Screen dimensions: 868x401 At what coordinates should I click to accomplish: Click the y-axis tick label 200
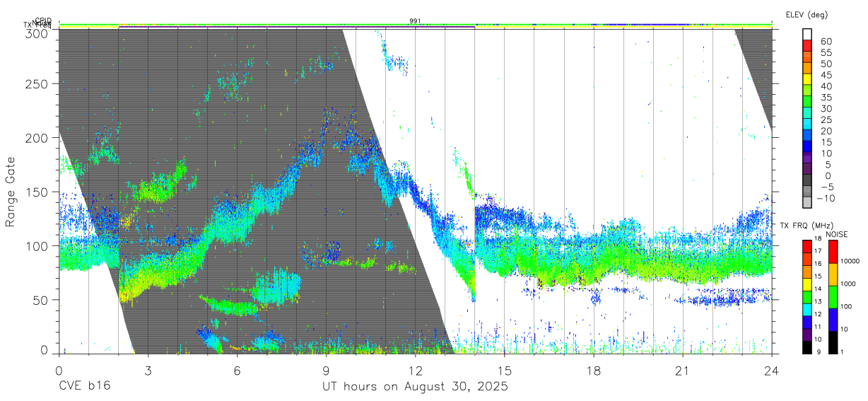pyautogui.click(x=37, y=138)
